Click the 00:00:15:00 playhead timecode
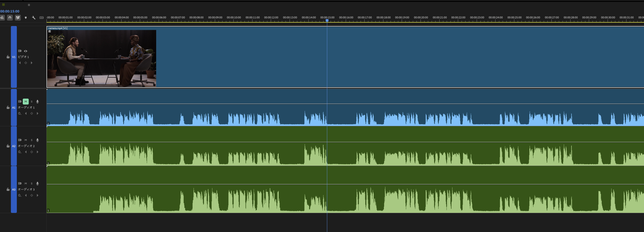 (10, 11)
